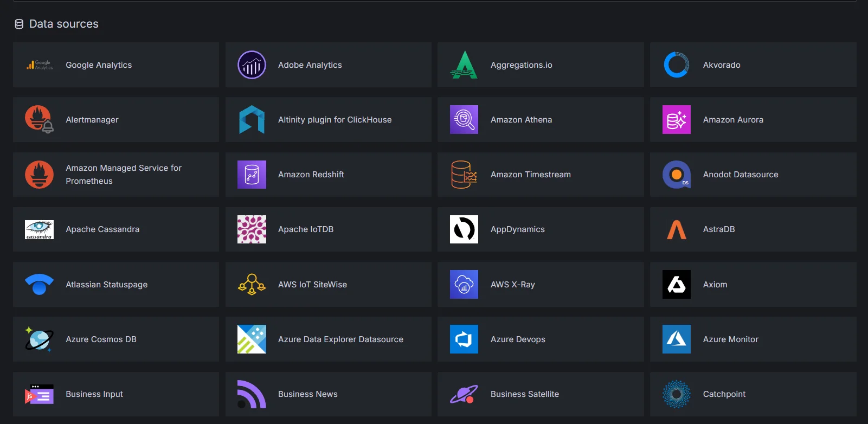Pick the AstraDB data source card
Viewport: 868px width, 424px height.
[719, 229]
